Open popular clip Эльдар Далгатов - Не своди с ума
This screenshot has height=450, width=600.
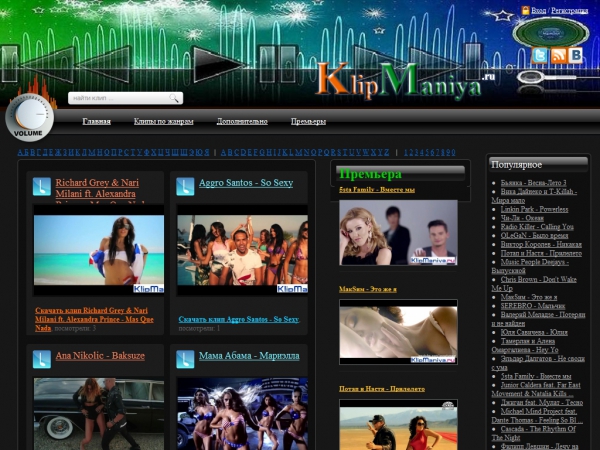(538, 363)
